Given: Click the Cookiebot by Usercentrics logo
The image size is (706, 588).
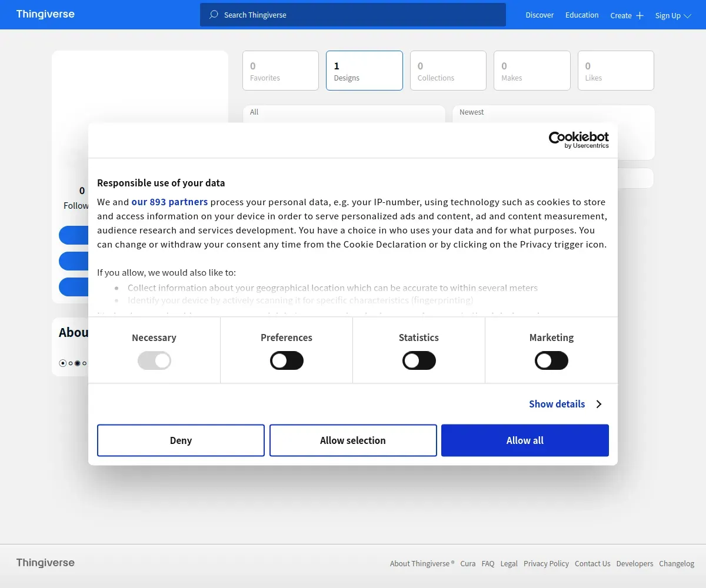Looking at the screenshot, I should click(x=579, y=140).
